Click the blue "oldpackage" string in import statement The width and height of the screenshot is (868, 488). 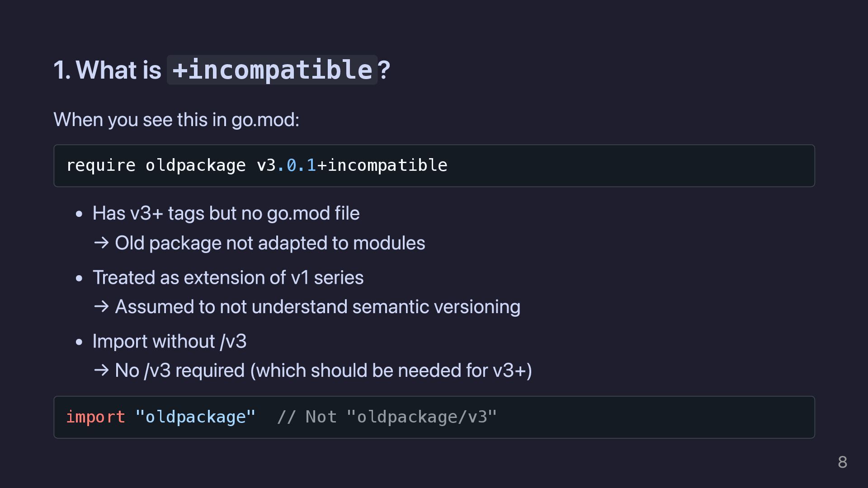(195, 417)
